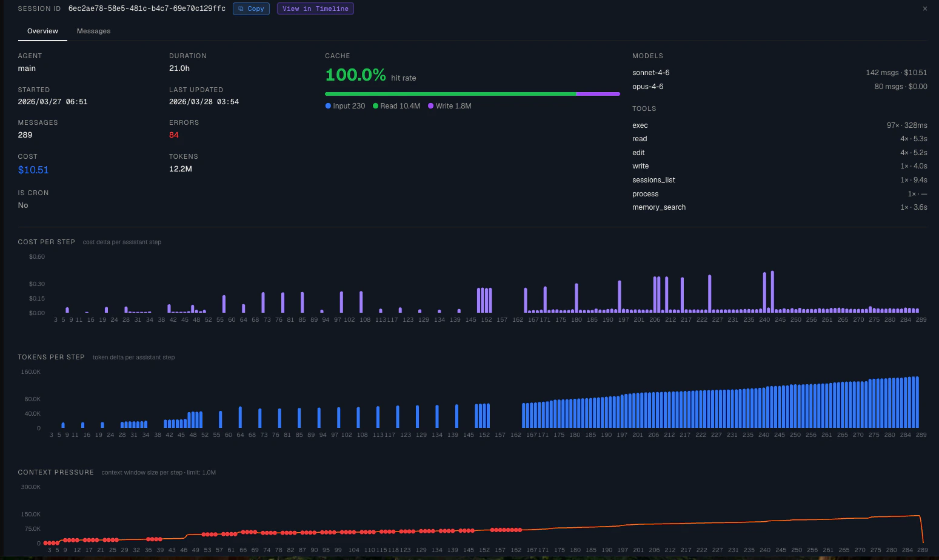Viewport: 939px width, 560px height.
Task: Select the Input 230 legend entry
Action: coord(345,106)
